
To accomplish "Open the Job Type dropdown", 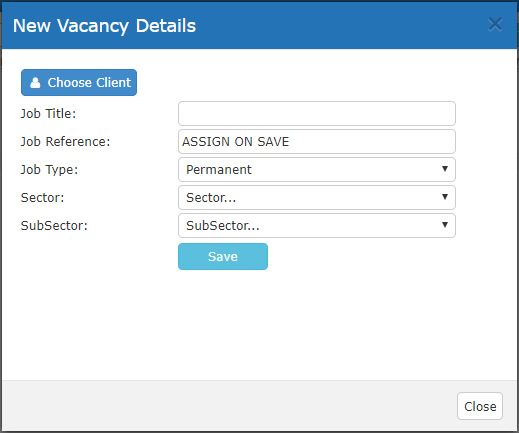I will [x=317, y=170].
